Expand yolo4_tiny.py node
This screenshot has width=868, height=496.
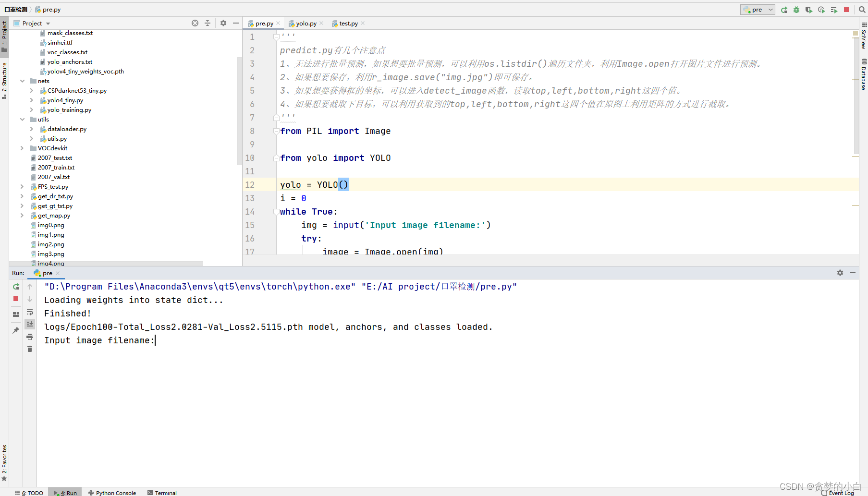(x=32, y=100)
